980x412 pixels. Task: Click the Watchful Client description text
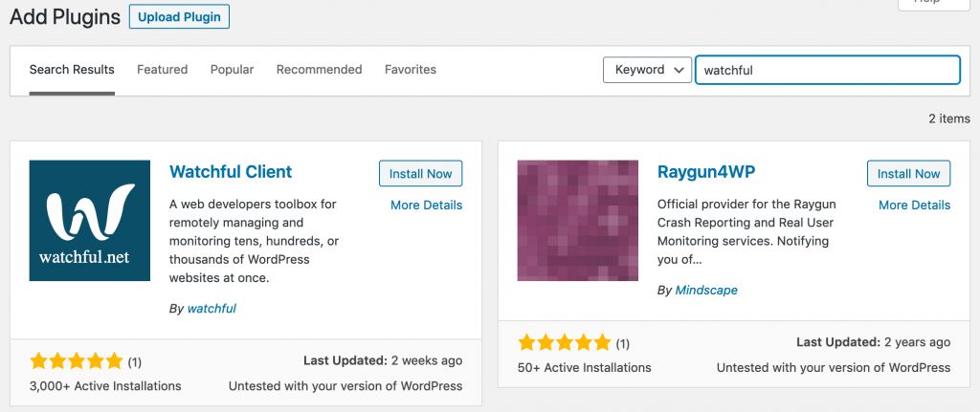pos(254,241)
